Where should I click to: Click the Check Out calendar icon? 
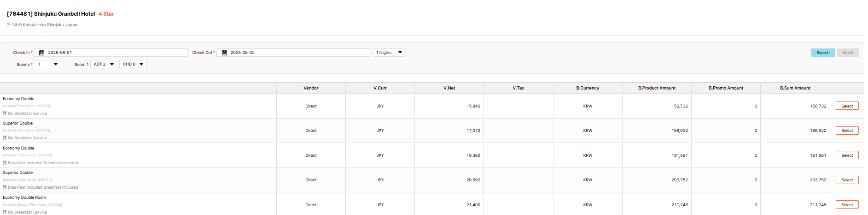[224, 53]
